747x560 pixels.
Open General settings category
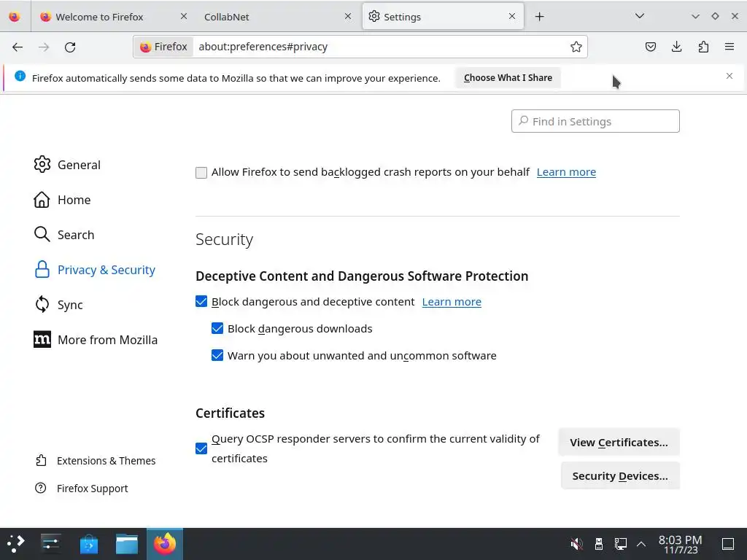[79, 165]
